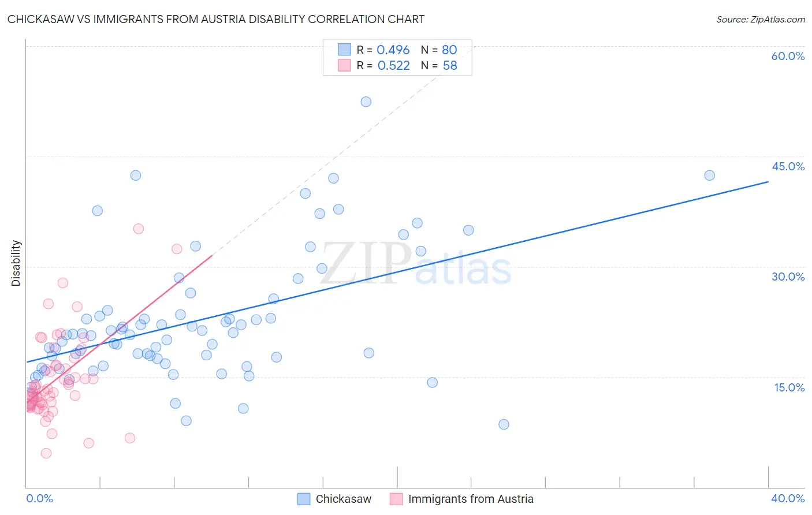Select the Immigrants from Austria legend label
812x515 pixels.
471,499
